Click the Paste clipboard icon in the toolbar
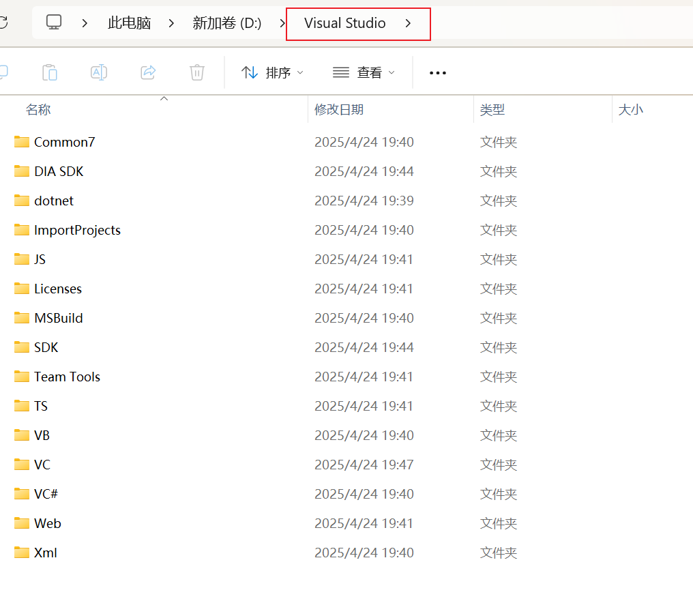Screen dimensions: 693x616 click(x=50, y=72)
